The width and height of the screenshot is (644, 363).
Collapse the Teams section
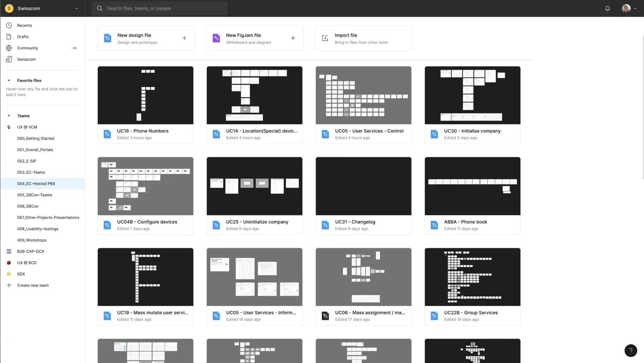(x=9, y=116)
